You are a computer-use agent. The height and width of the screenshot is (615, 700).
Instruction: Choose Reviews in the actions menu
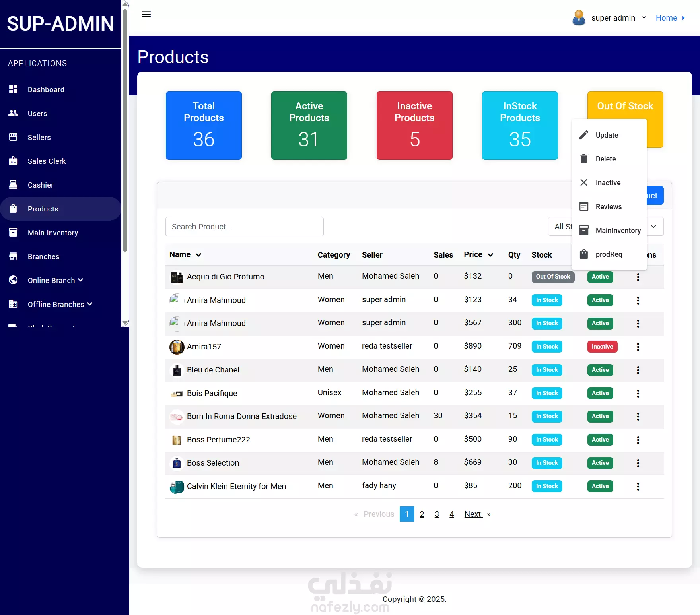[x=609, y=206]
